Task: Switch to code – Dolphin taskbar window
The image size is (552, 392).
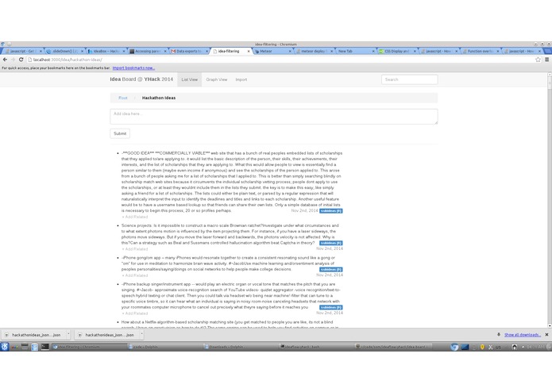Action: tap(164, 347)
